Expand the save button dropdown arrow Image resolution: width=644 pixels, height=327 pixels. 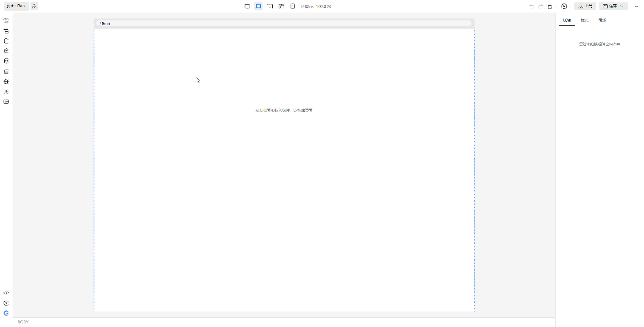click(x=622, y=6)
